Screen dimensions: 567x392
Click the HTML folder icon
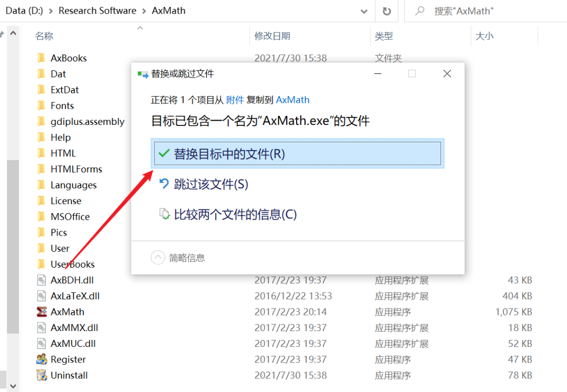coord(41,153)
